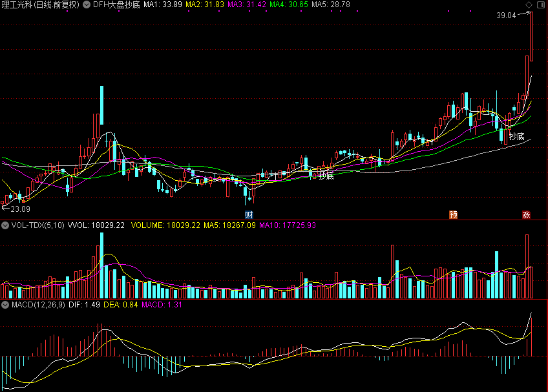Click the VOLUME: 18029.22 value
Screen dimensions: 548x392
pos(165,225)
